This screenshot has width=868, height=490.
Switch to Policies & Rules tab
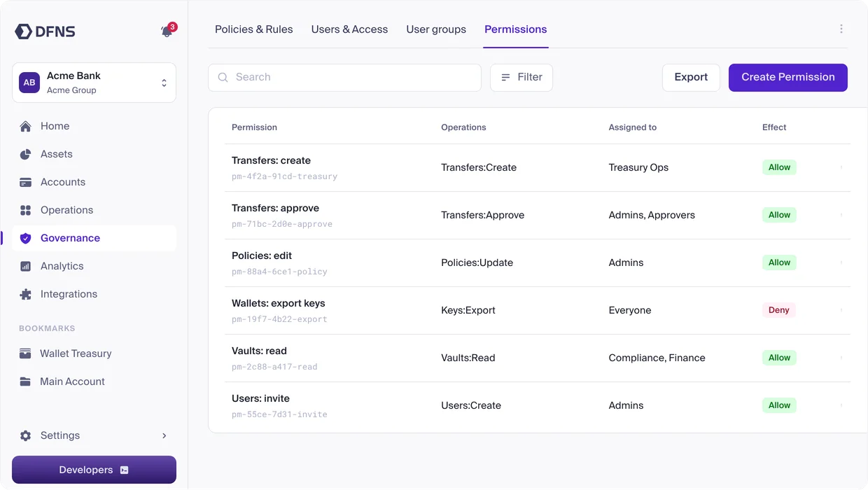point(254,29)
